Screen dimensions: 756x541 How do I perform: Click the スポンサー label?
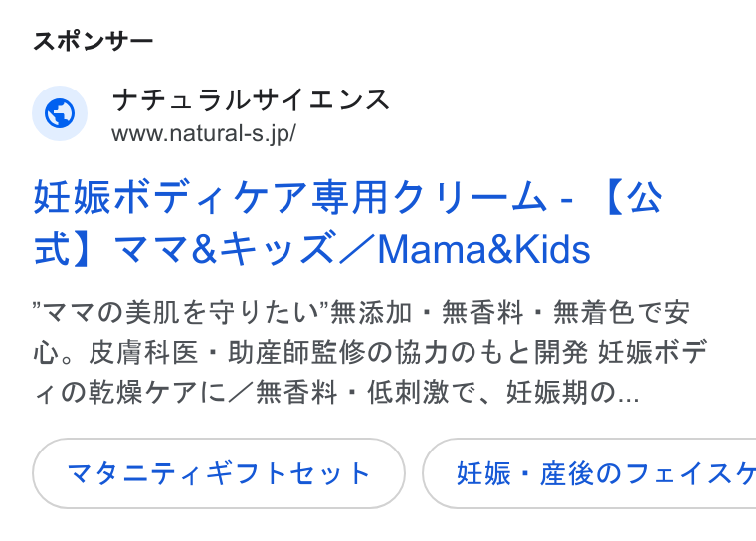pyautogui.click(x=94, y=41)
